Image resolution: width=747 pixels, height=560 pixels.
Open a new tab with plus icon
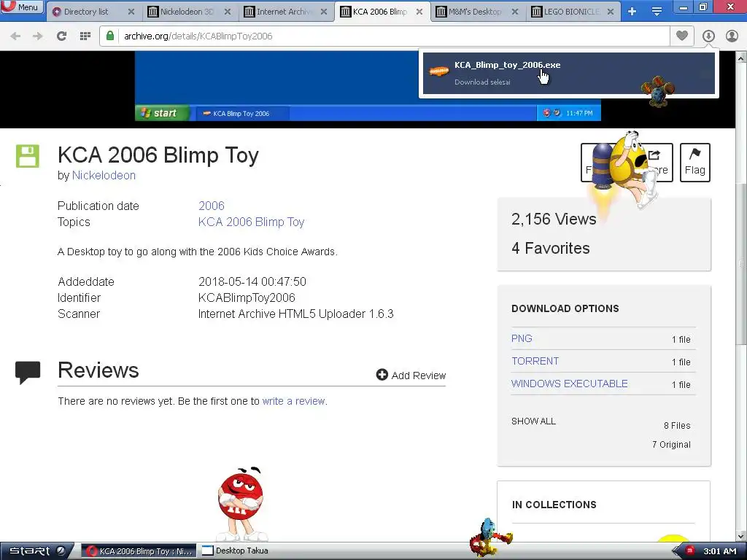coord(632,12)
